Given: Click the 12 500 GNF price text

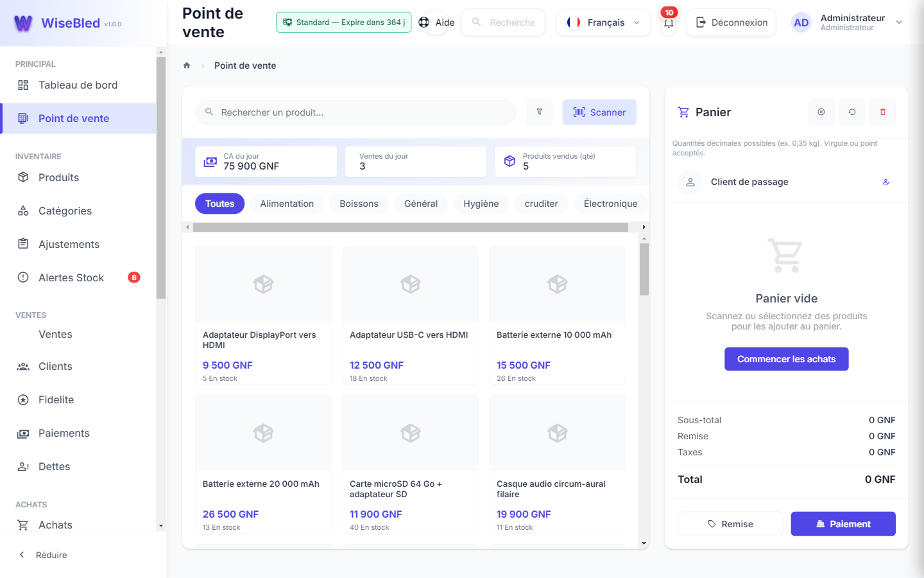Looking at the screenshot, I should coord(377,365).
